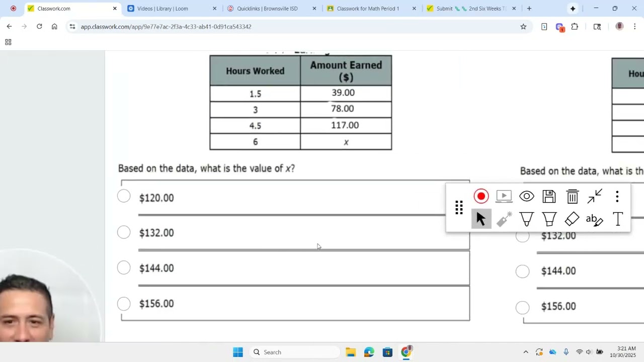Save annotations with the floppy disk icon
Viewport: 644px width, 362px height.
[549, 196]
